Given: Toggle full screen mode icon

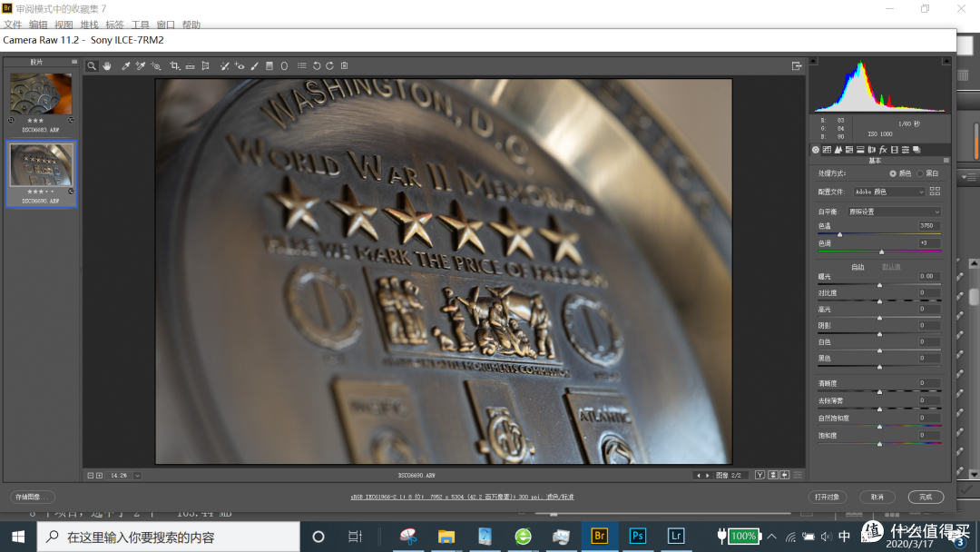Looking at the screenshot, I should pyautogui.click(x=797, y=65).
